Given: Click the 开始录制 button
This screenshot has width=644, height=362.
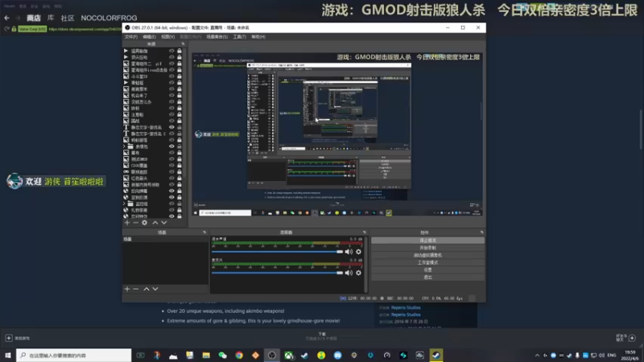Looking at the screenshot, I should 427,248.
